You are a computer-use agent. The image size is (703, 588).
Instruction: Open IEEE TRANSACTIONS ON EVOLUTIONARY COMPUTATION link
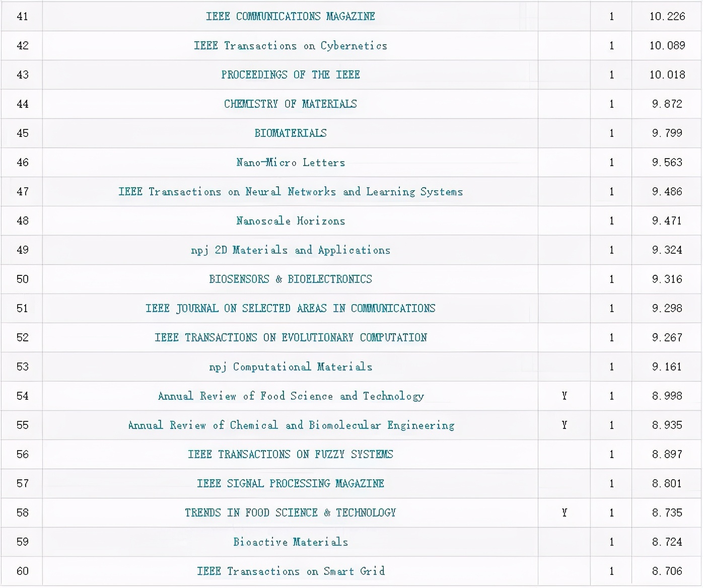pyautogui.click(x=291, y=337)
